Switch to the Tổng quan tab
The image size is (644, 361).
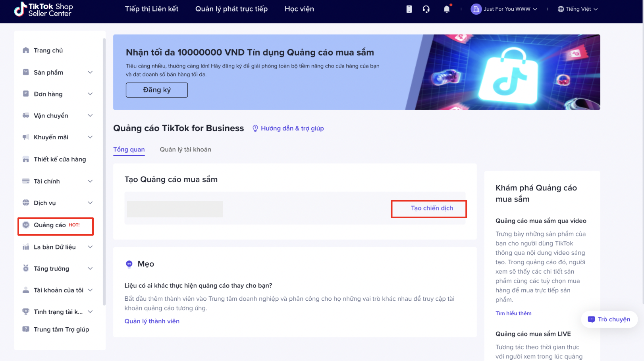(129, 150)
